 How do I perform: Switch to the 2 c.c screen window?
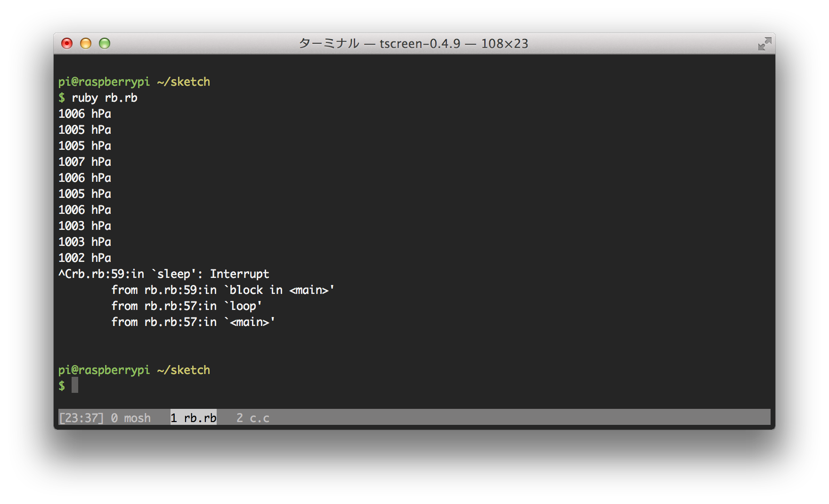253,418
